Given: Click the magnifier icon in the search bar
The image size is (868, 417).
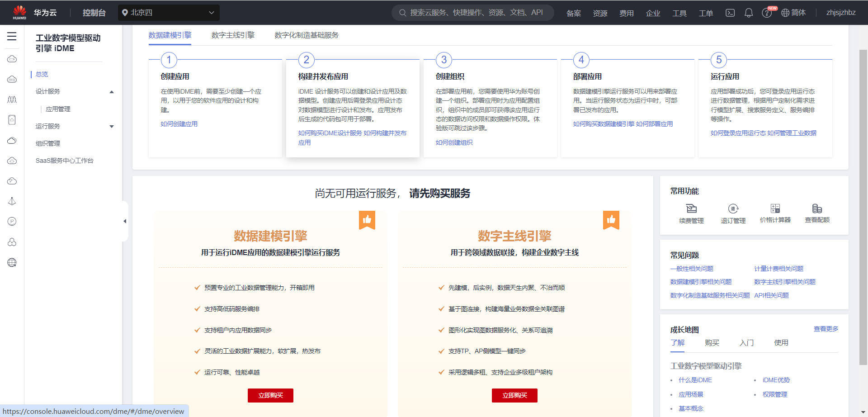Looking at the screenshot, I should 402,13.
